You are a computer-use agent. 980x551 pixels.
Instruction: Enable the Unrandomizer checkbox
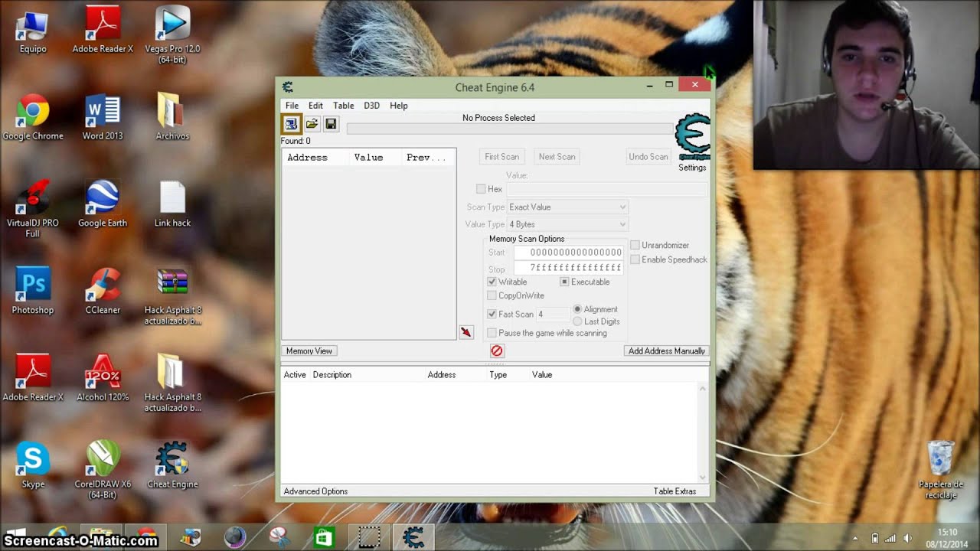[635, 245]
